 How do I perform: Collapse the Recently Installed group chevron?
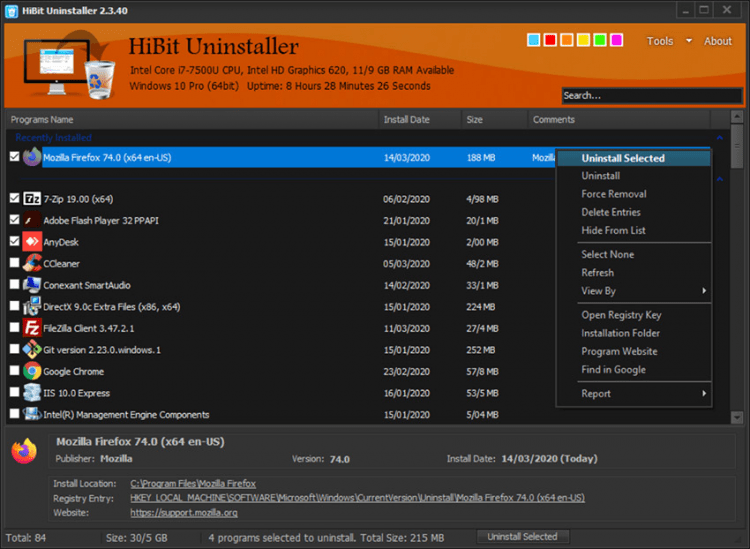(x=719, y=138)
